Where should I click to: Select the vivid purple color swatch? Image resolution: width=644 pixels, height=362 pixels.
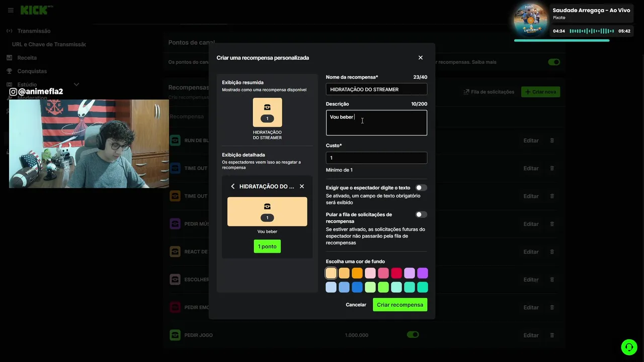coord(423,273)
